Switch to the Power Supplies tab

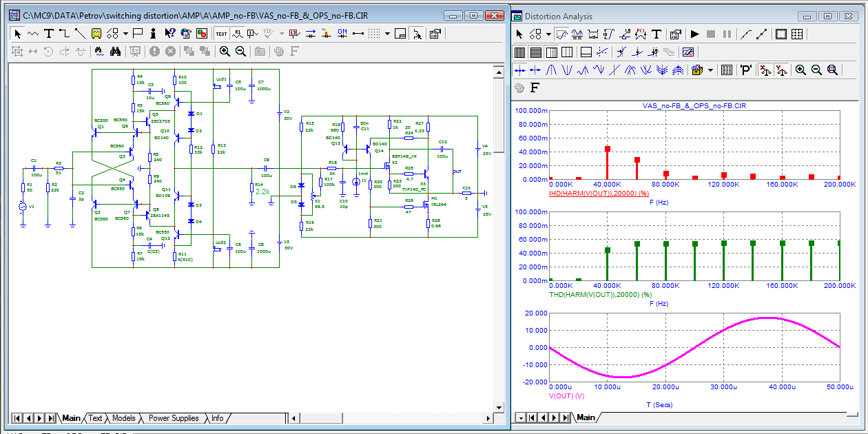click(x=174, y=418)
